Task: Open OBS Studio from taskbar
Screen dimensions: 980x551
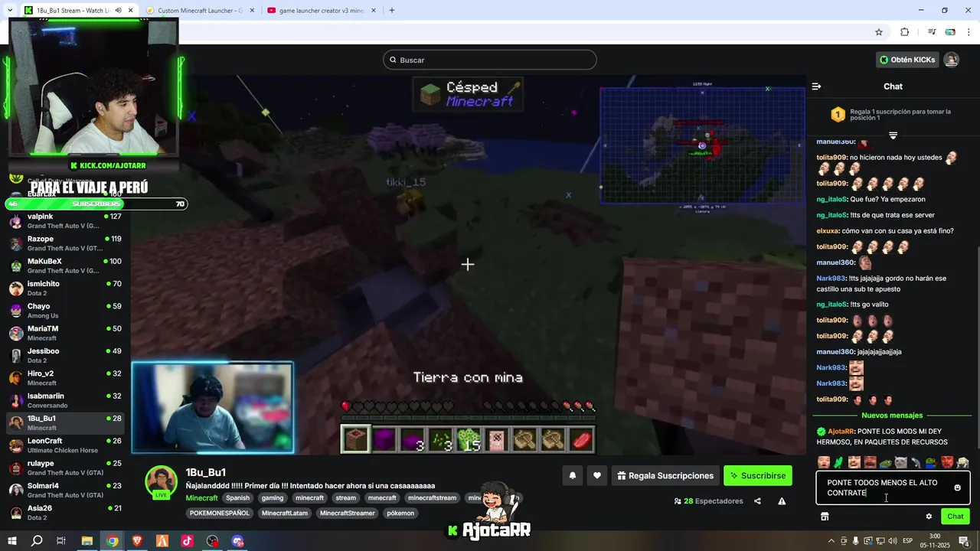Action: point(213,541)
